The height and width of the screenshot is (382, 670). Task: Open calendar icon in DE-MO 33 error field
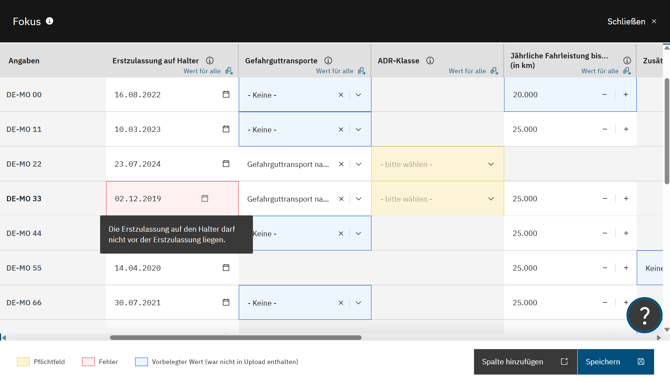[205, 198]
